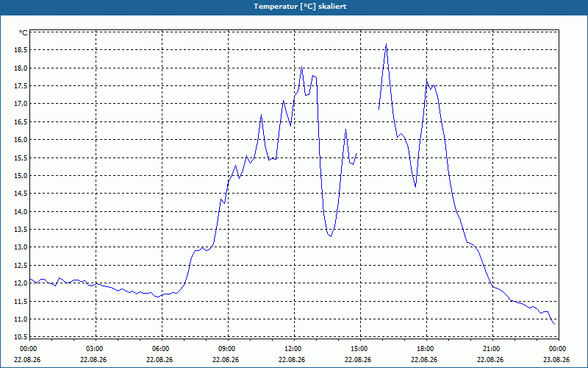Viewport: 588px width, 368px height.
Task: Click the date label under 12:00
Action: tap(292, 359)
